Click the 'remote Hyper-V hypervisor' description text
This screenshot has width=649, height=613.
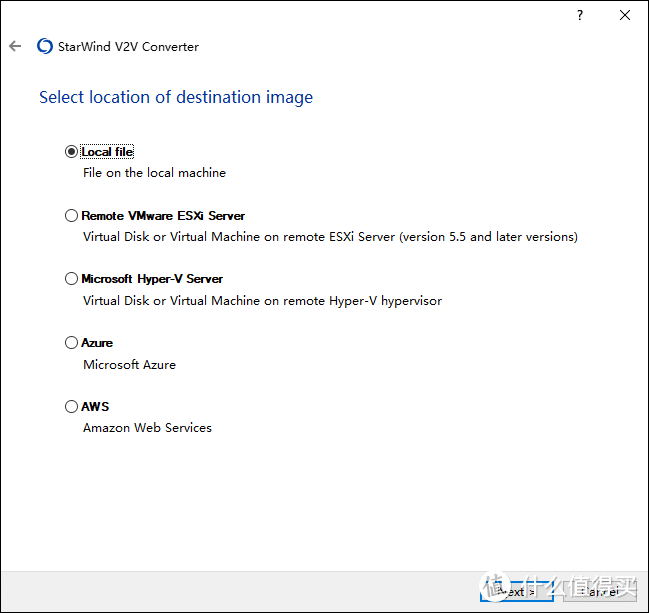click(262, 301)
